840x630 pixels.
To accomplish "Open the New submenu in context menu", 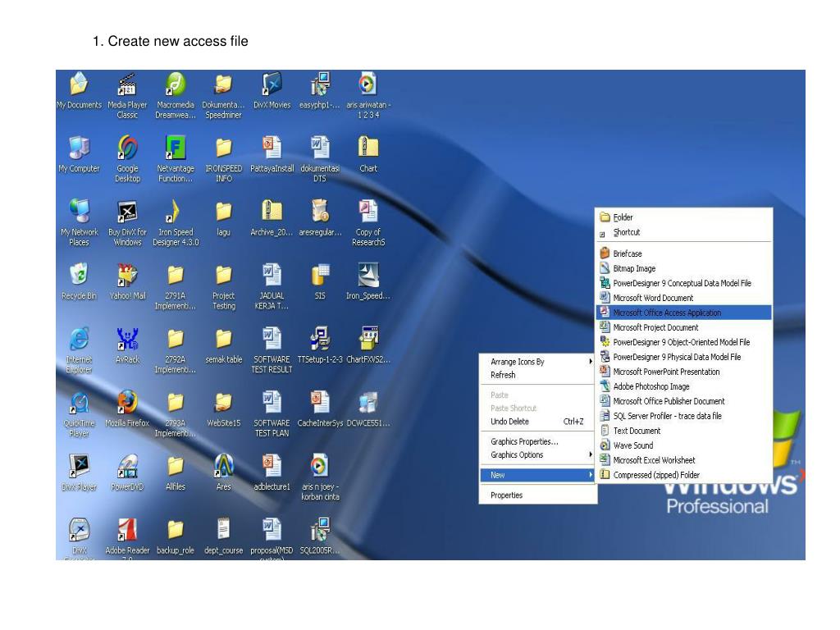I will coord(538,475).
